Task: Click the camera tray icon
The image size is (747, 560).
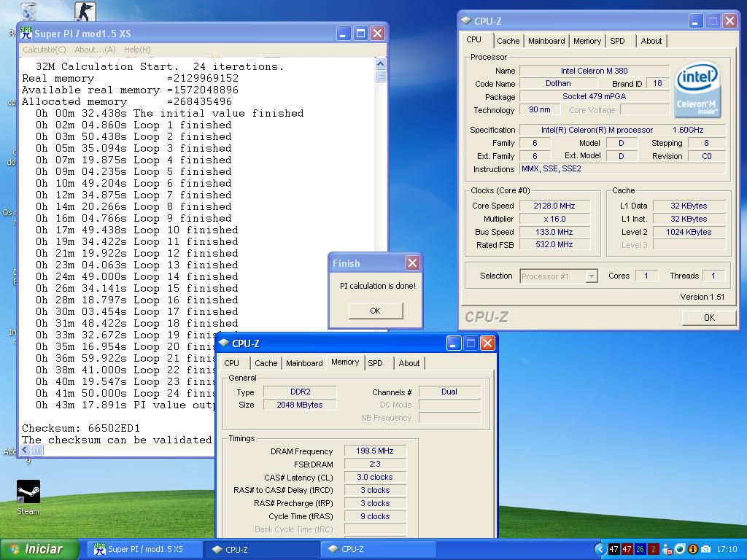Action: tap(706, 549)
